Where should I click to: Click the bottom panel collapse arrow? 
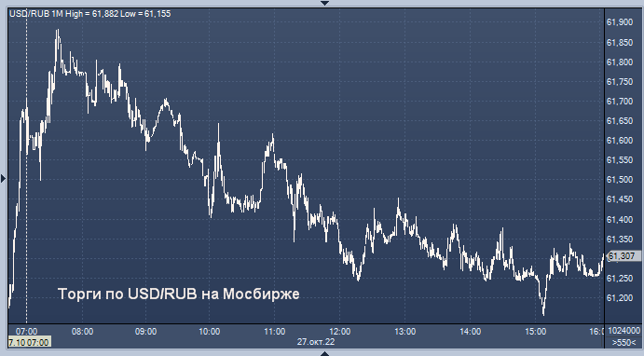[x=324, y=353]
